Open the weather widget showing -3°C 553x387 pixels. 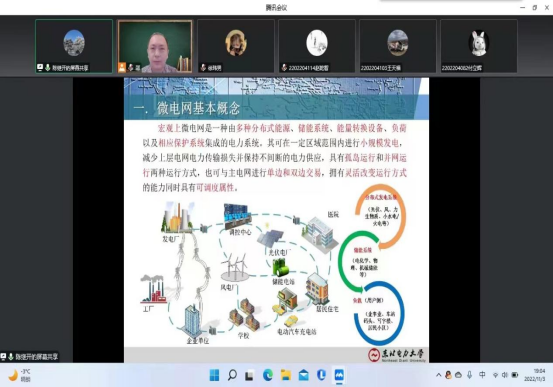point(19,375)
